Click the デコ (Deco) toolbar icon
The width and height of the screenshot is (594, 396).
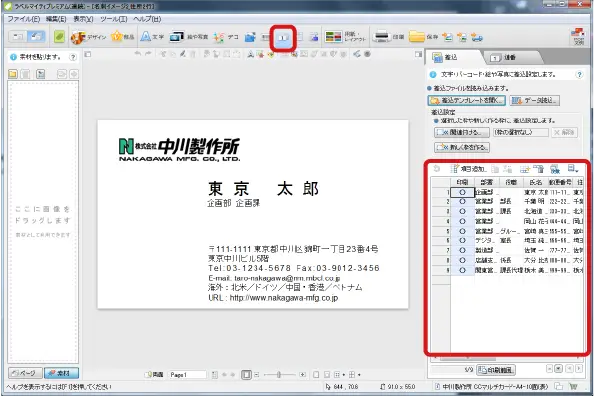pyautogui.click(x=225, y=37)
